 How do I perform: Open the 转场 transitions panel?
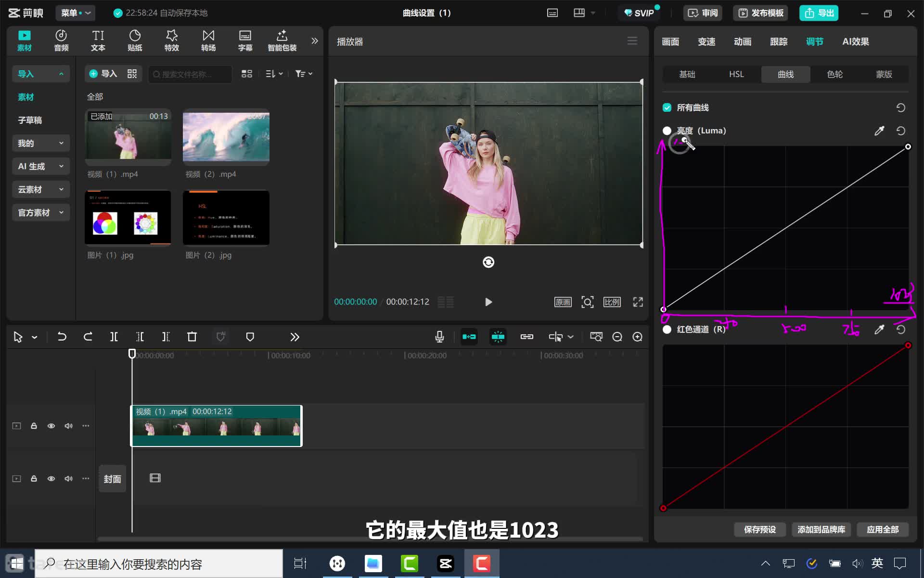208,40
